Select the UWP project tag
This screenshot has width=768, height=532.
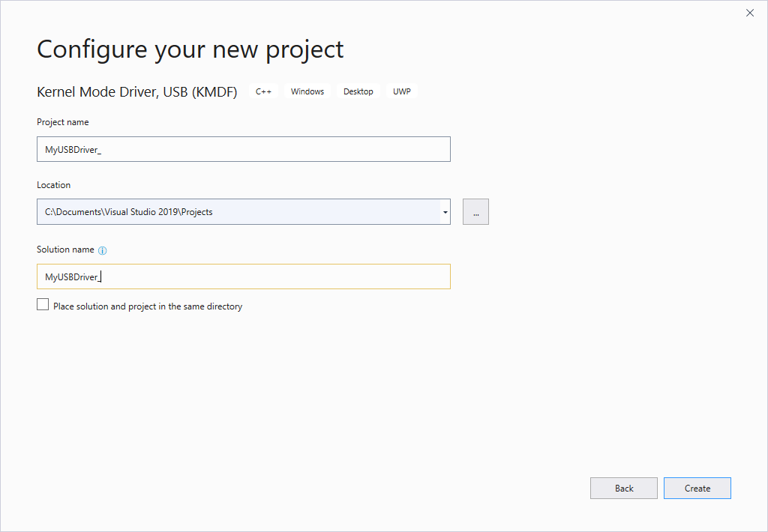[x=402, y=91]
